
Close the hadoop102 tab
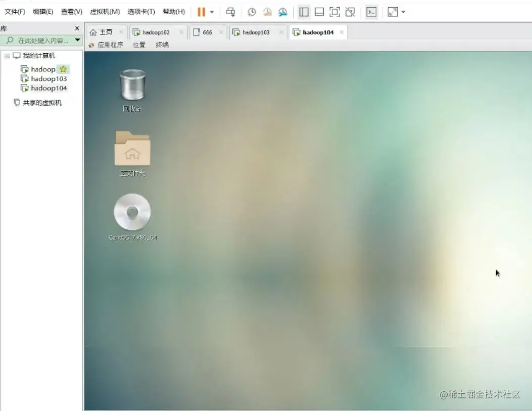click(x=181, y=32)
